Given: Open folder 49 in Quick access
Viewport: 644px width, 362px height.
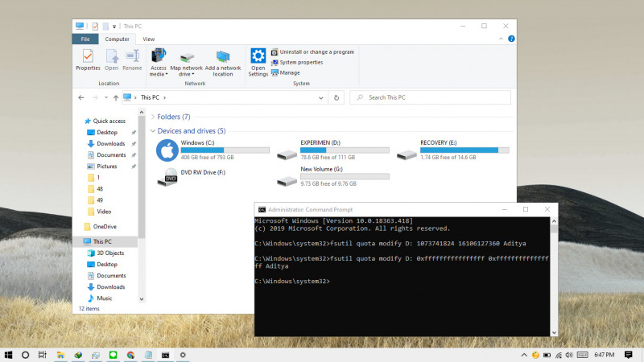Looking at the screenshot, I should pos(96,200).
